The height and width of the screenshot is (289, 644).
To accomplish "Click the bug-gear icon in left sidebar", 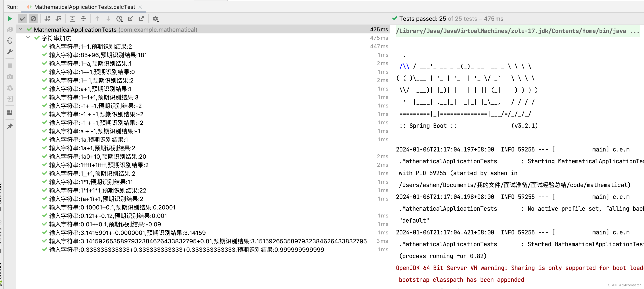I will coord(10,88).
